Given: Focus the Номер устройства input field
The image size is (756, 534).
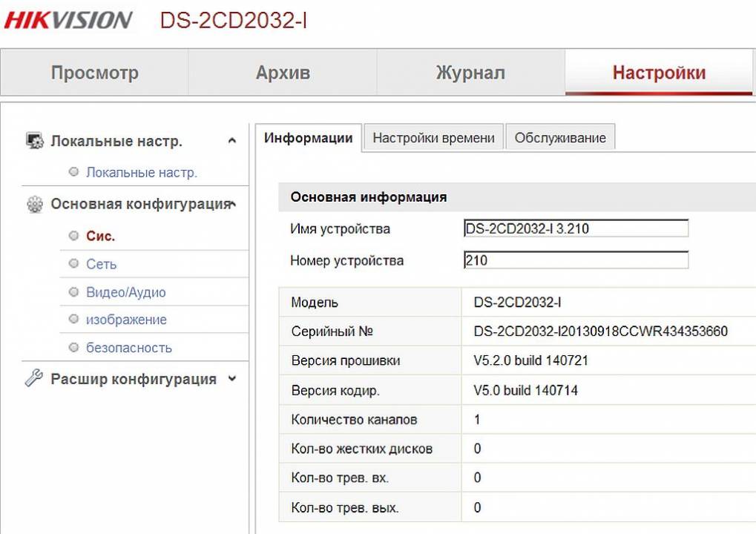Looking at the screenshot, I should click(576, 260).
